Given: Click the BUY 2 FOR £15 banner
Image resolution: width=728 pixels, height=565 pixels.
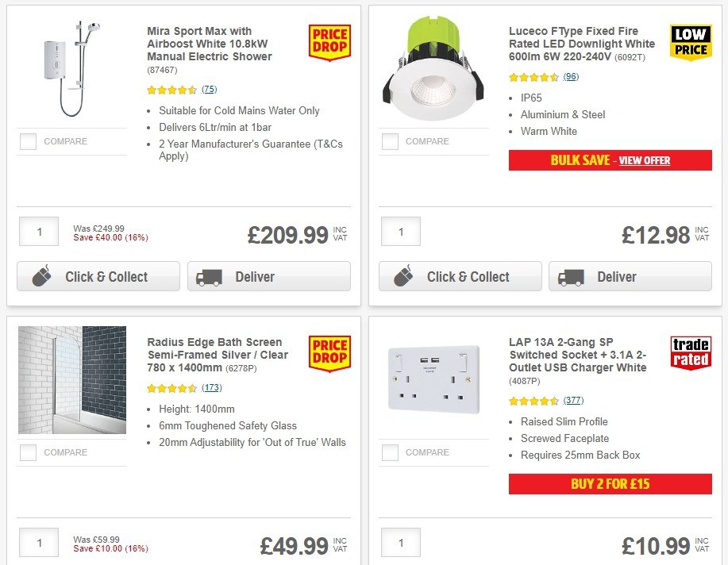Looking at the screenshot, I should point(610,483).
